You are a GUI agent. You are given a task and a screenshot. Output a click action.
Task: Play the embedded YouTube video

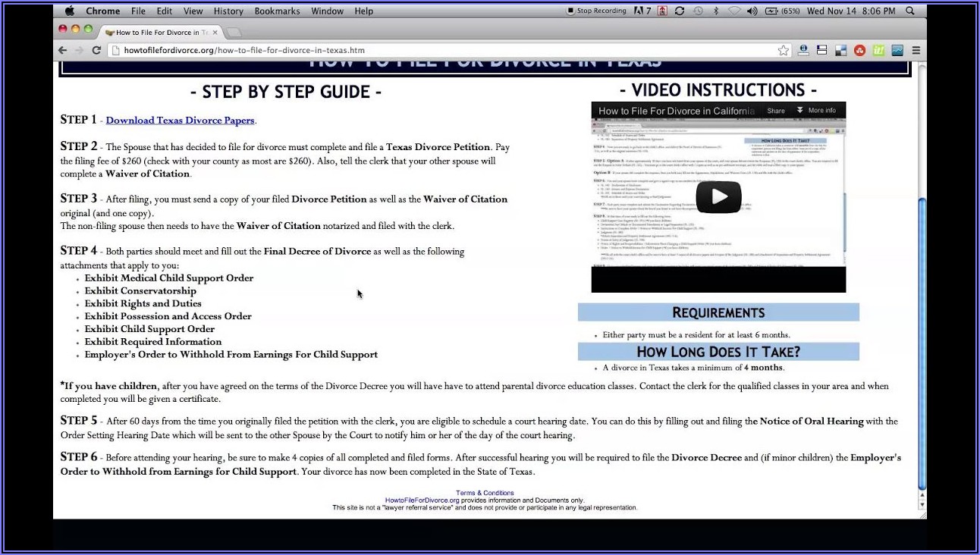tap(718, 197)
